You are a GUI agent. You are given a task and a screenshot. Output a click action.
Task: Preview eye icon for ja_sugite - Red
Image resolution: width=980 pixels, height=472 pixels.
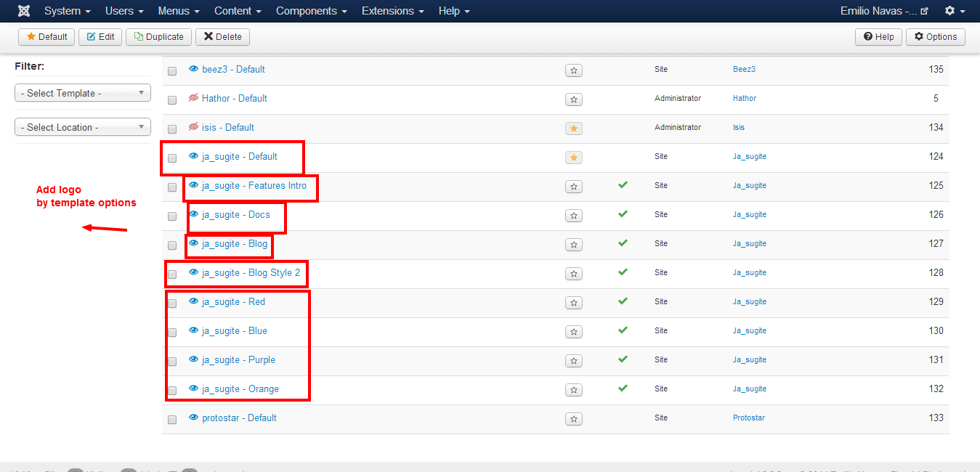(x=193, y=301)
